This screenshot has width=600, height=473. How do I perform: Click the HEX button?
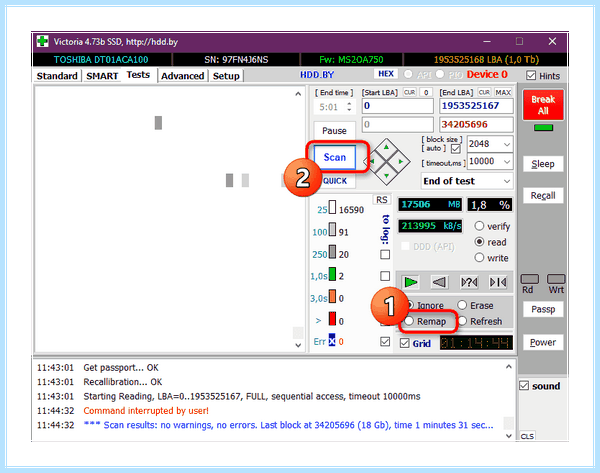click(x=386, y=73)
